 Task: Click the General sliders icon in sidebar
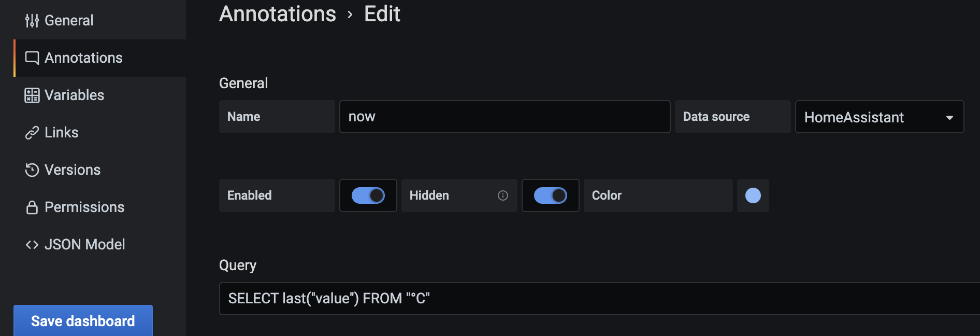[32, 20]
